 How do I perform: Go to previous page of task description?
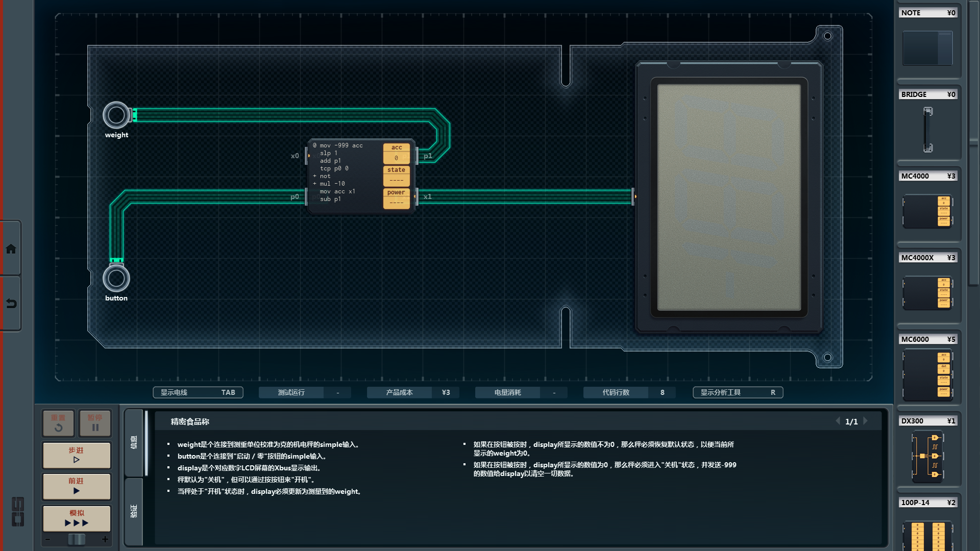838,421
